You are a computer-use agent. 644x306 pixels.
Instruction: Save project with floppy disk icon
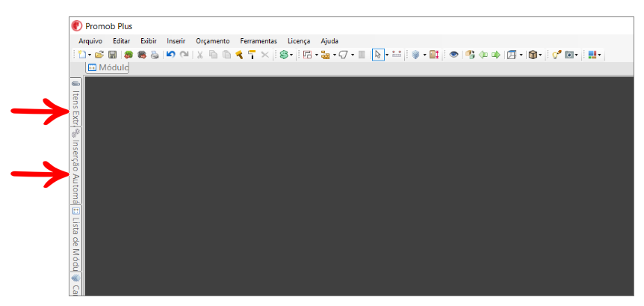pos(112,55)
